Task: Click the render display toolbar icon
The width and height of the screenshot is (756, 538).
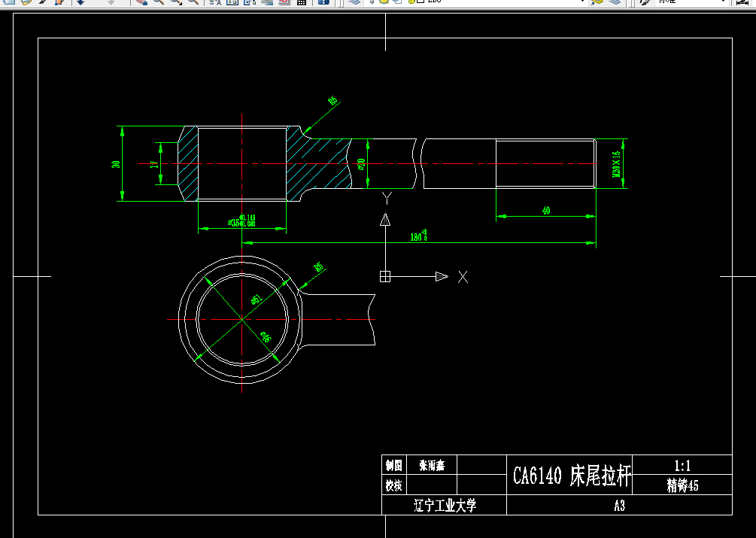Action: pos(266,5)
